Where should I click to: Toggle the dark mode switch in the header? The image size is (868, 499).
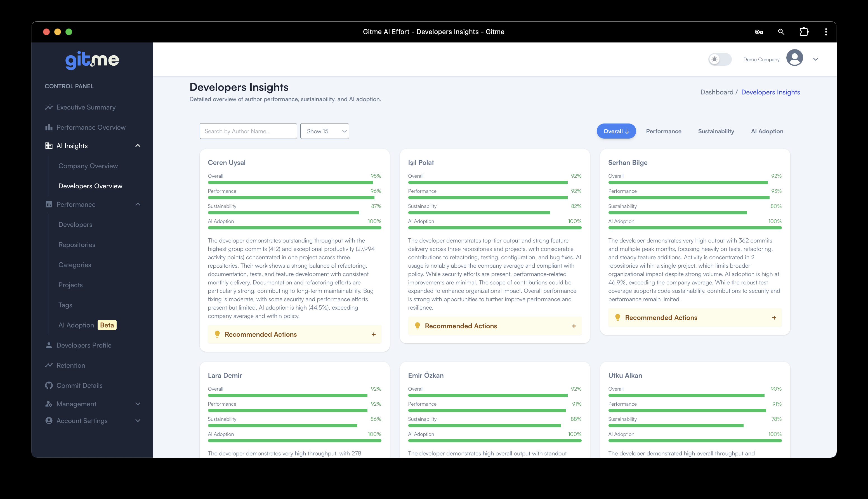point(720,59)
